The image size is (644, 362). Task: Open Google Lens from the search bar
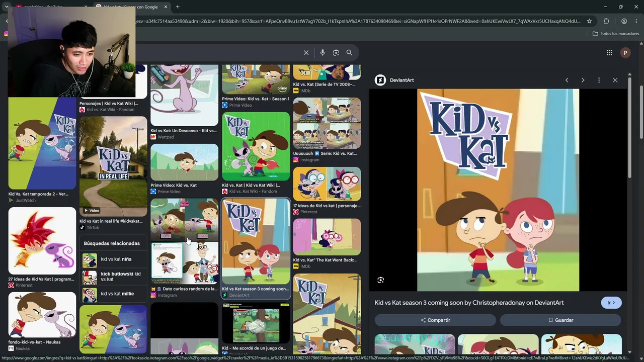tap(336, 52)
